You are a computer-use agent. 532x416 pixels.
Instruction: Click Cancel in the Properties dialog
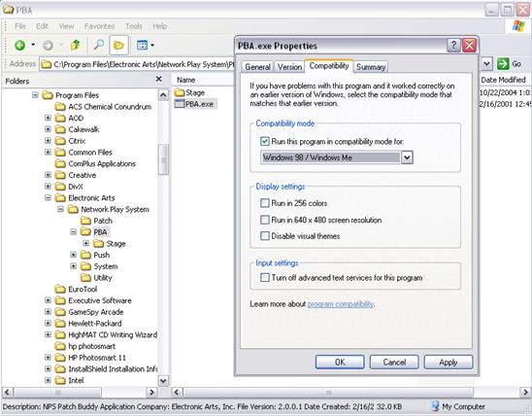[394, 362]
